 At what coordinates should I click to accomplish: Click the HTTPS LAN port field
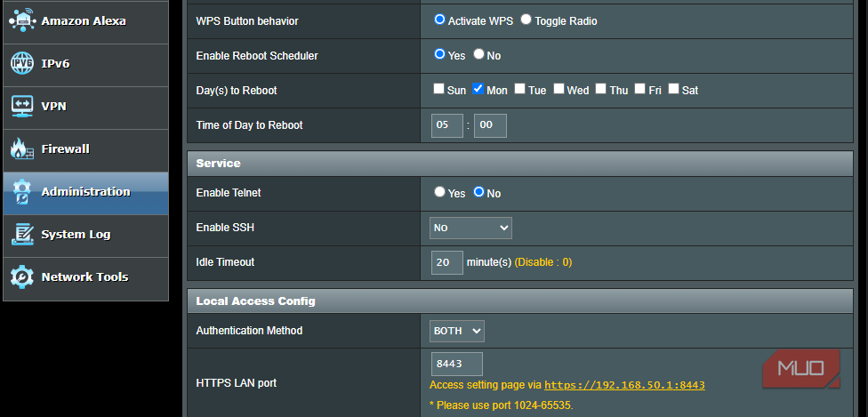pos(456,364)
